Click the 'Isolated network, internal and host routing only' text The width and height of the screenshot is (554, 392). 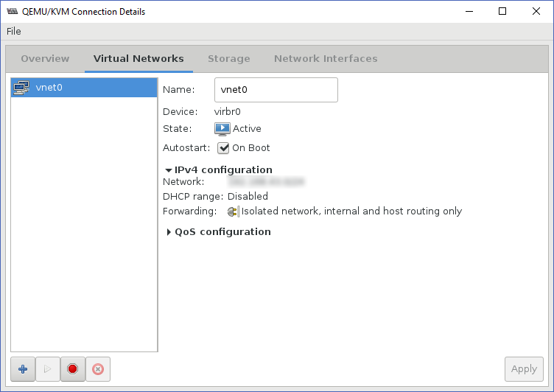pyautogui.click(x=351, y=211)
